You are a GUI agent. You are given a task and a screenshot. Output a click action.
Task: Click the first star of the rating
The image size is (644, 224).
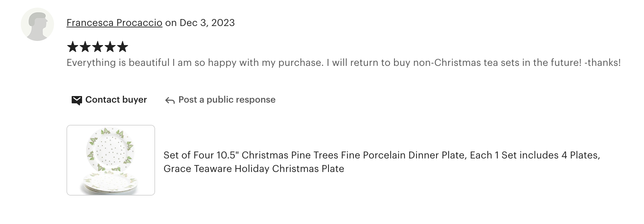tap(73, 47)
